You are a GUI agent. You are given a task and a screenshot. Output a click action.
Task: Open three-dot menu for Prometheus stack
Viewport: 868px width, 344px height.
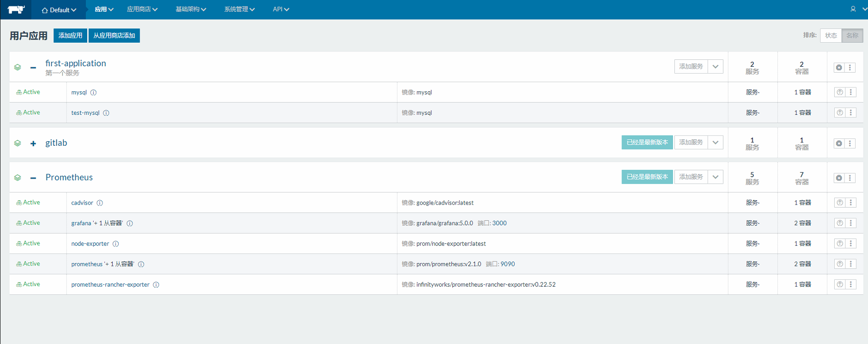[x=850, y=178]
